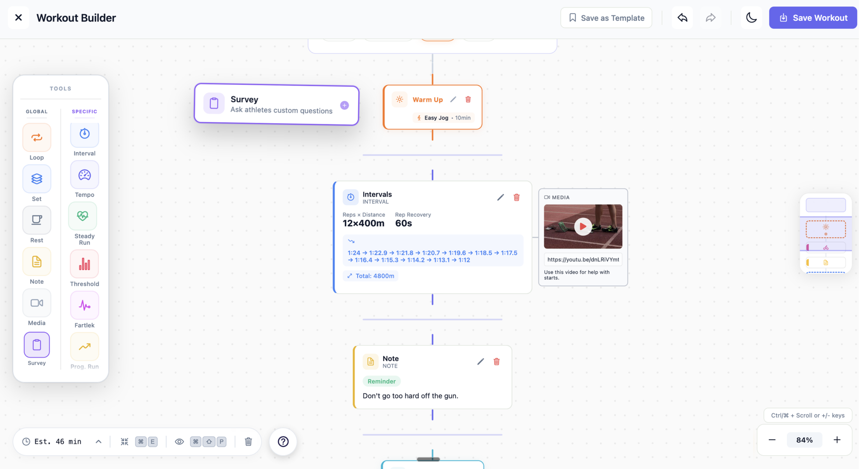Screen dimensions: 868x469
Task: Select the Tempo tool
Action: [84, 175]
